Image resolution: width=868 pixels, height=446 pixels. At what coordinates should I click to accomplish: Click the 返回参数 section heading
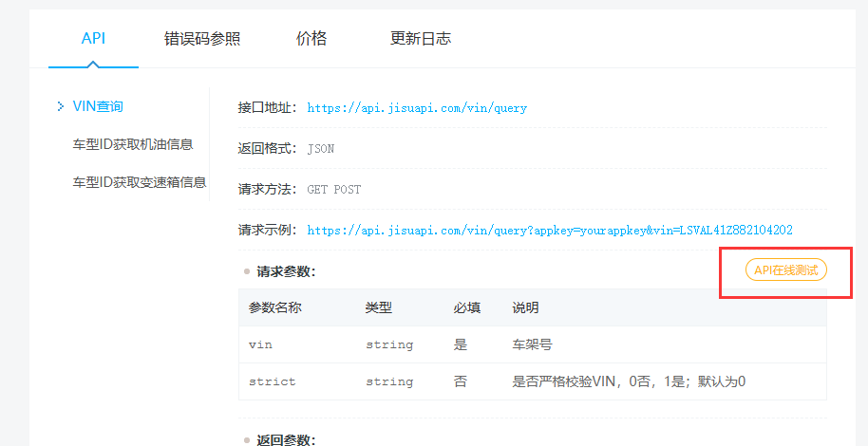coord(286,440)
